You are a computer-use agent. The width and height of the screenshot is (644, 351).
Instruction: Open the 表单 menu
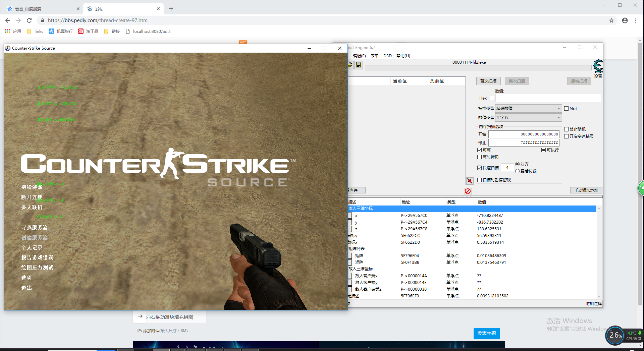coord(374,56)
